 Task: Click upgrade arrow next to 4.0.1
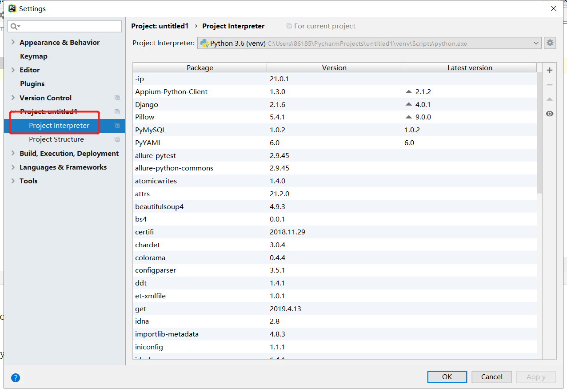pos(409,104)
